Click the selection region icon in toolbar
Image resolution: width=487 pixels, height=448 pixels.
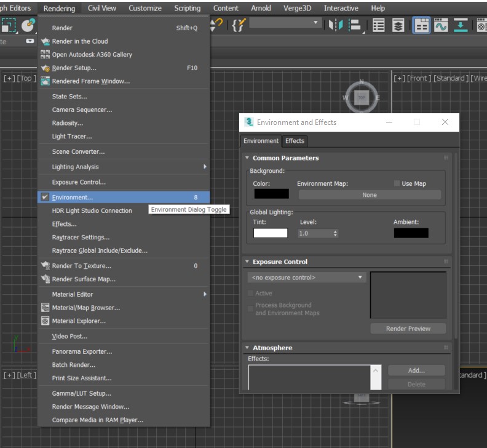[x=9, y=25]
